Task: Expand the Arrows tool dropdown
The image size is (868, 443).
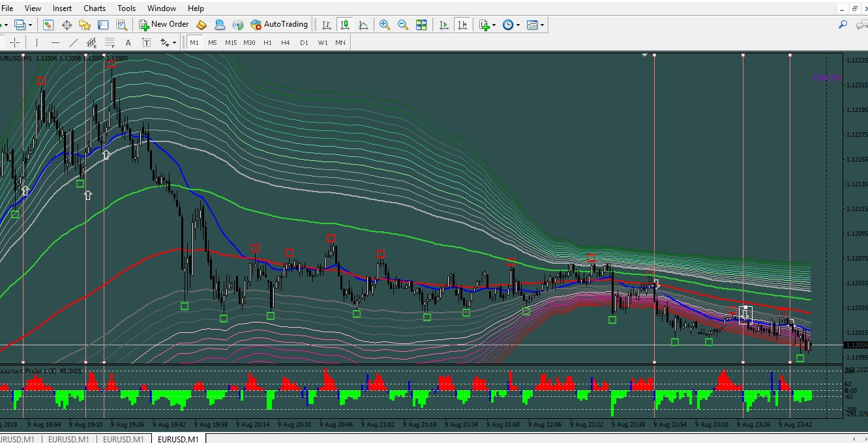Action: coord(174,43)
